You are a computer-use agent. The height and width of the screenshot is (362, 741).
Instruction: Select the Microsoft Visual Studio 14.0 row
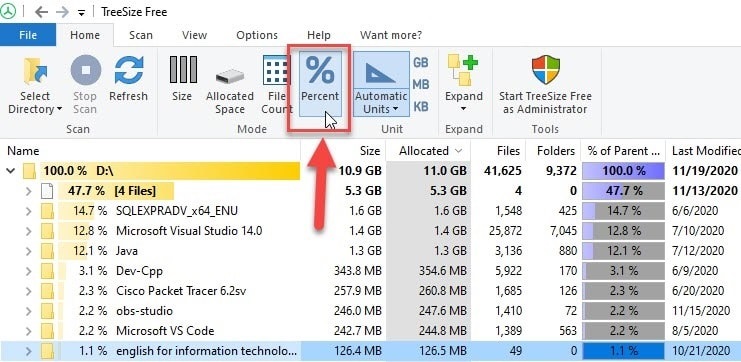(370, 231)
